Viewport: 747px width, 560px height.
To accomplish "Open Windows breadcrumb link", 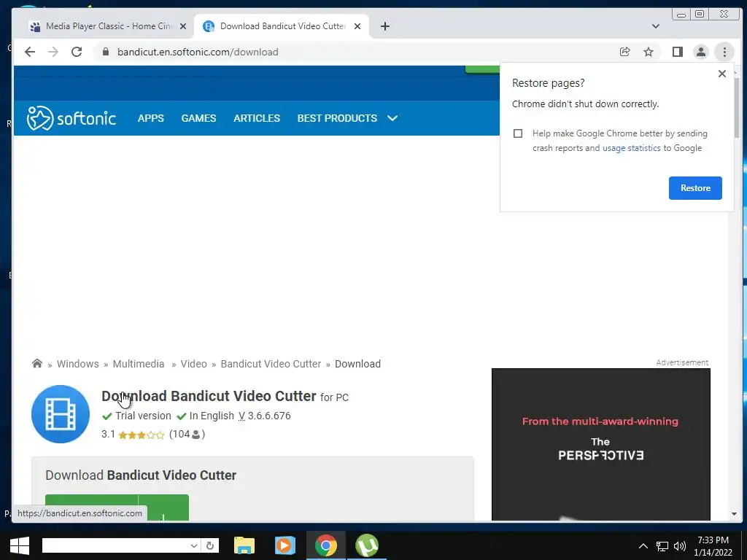I will [x=77, y=364].
